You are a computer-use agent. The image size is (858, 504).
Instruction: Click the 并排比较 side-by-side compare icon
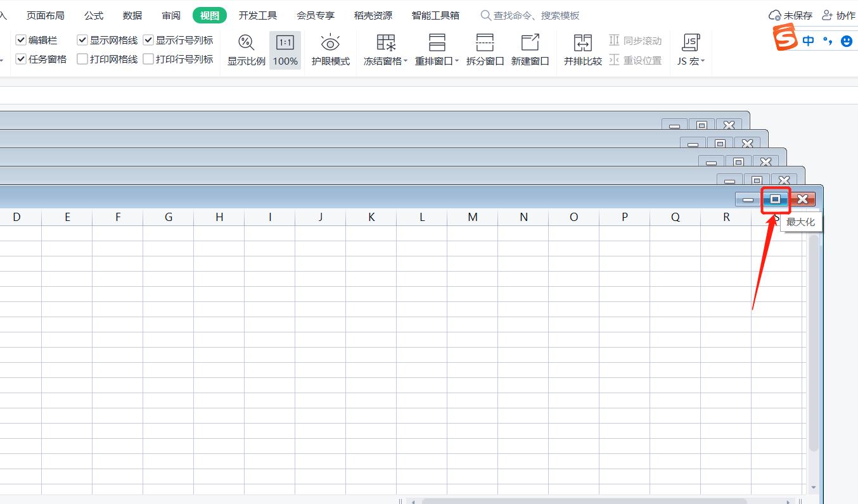(x=582, y=43)
